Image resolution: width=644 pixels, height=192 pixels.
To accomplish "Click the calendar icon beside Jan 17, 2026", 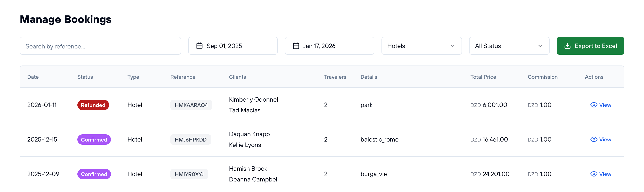I will [x=296, y=46].
